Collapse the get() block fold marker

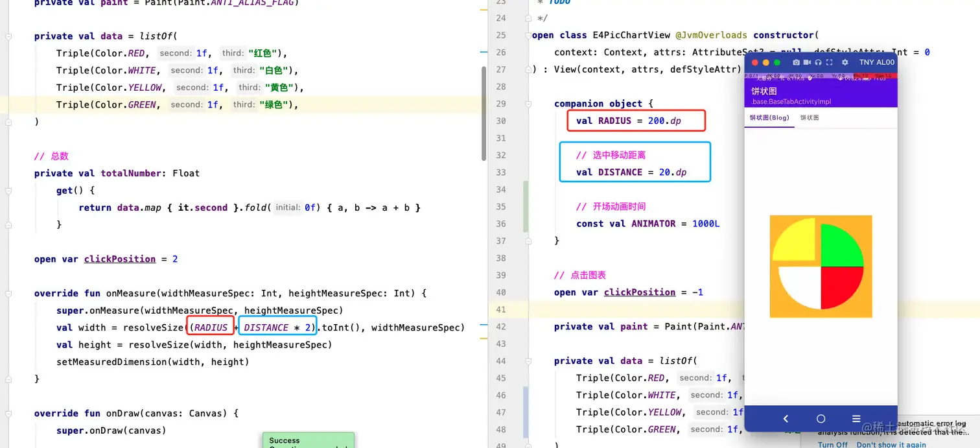(7, 191)
